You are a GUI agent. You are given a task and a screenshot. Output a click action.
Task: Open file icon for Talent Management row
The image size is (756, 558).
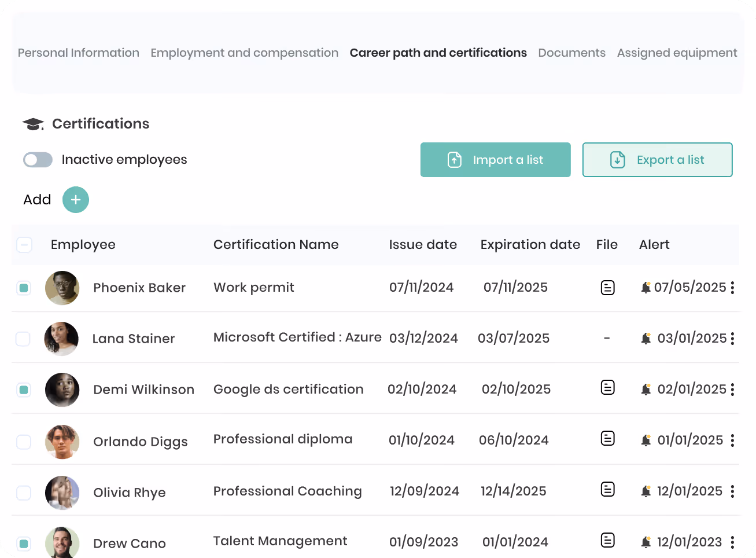coord(607,540)
